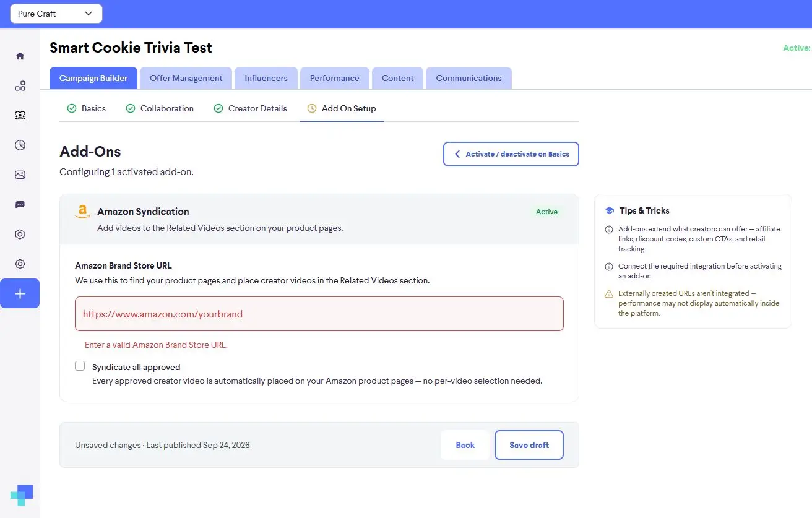
Task: Open the Offer Management tab
Action: 186,78
